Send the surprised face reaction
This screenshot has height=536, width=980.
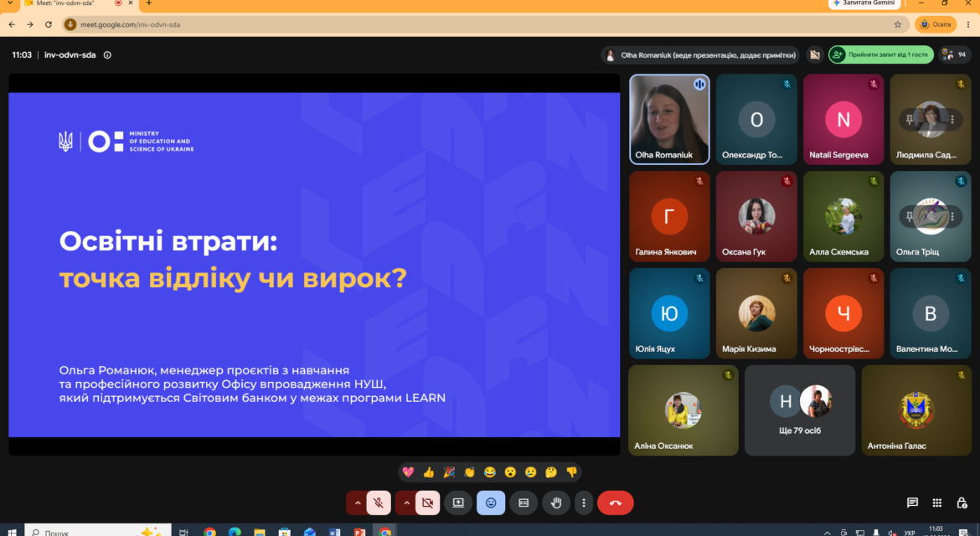coord(510,472)
